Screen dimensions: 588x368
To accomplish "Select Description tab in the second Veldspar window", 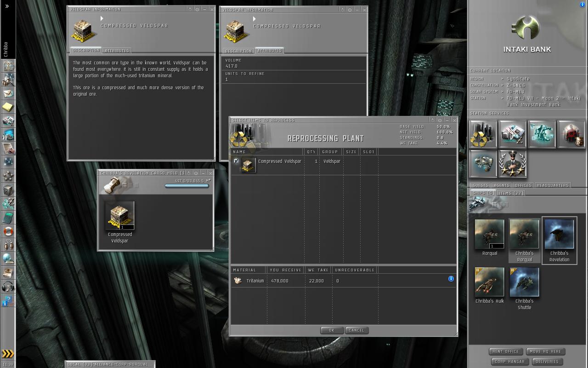I will pyautogui.click(x=238, y=51).
